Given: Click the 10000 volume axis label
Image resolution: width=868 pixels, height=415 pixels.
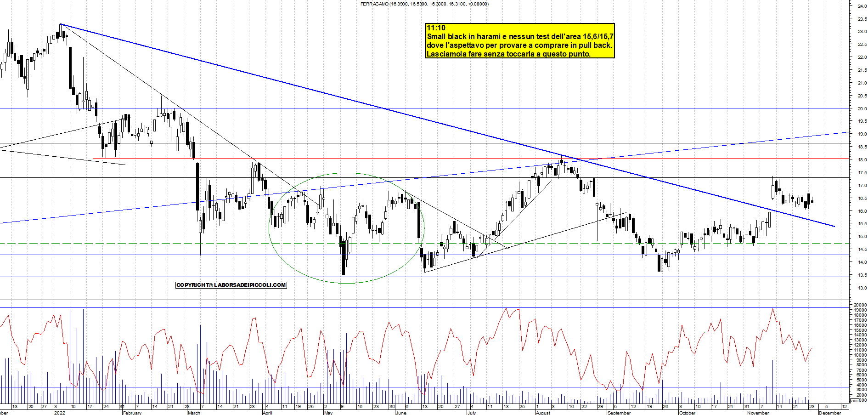Looking at the screenshot, I should pyautogui.click(x=860, y=355).
